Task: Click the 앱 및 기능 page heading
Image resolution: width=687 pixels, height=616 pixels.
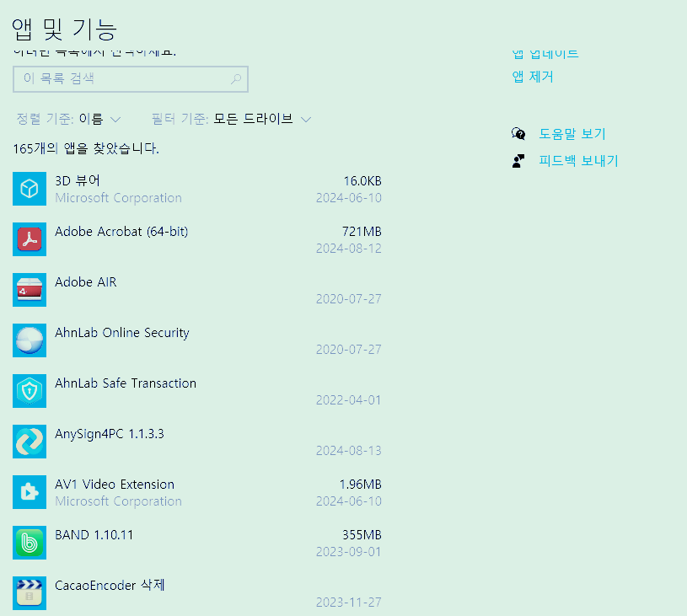Action: (x=64, y=29)
